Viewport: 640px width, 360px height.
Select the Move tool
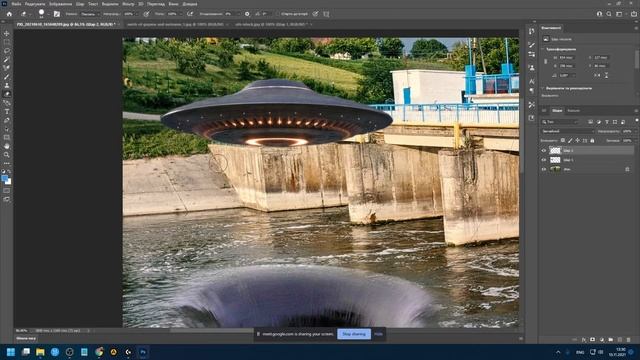click(7, 33)
